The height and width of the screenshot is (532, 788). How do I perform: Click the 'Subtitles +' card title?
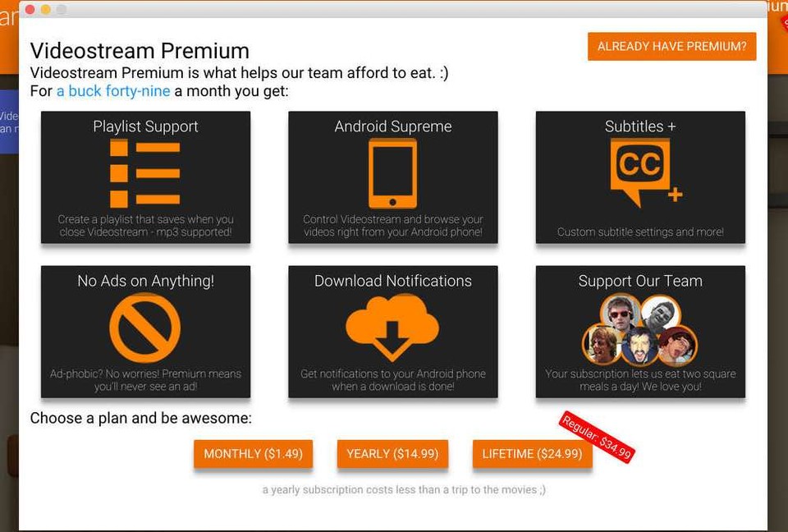640,126
